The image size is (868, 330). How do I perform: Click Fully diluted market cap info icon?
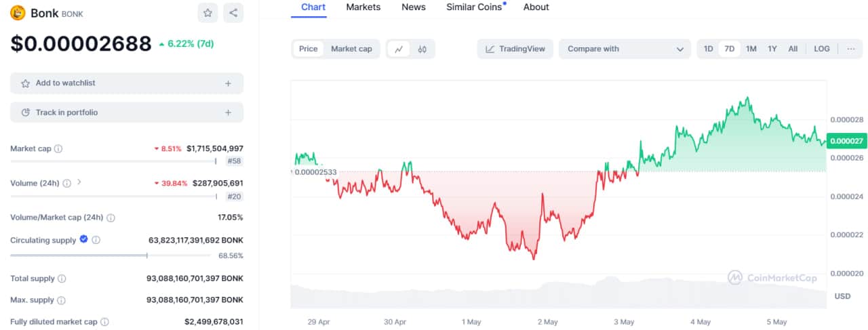click(104, 322)
